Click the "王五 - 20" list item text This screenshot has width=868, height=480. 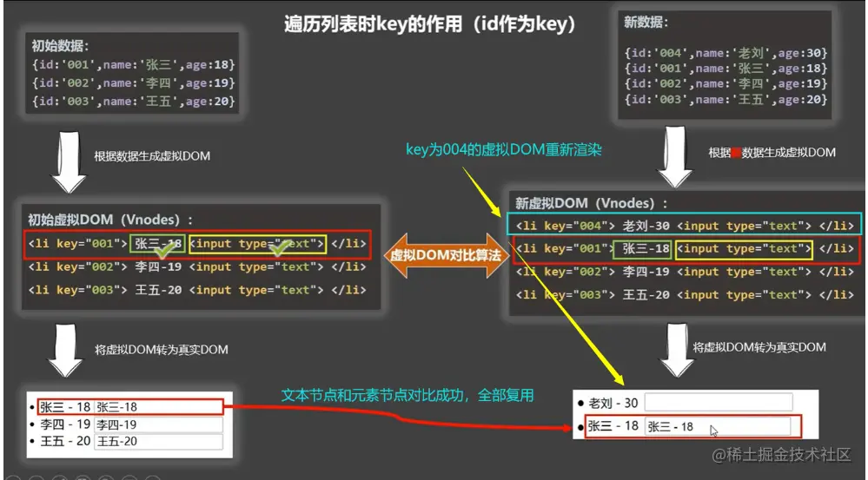tap(65, 441)
